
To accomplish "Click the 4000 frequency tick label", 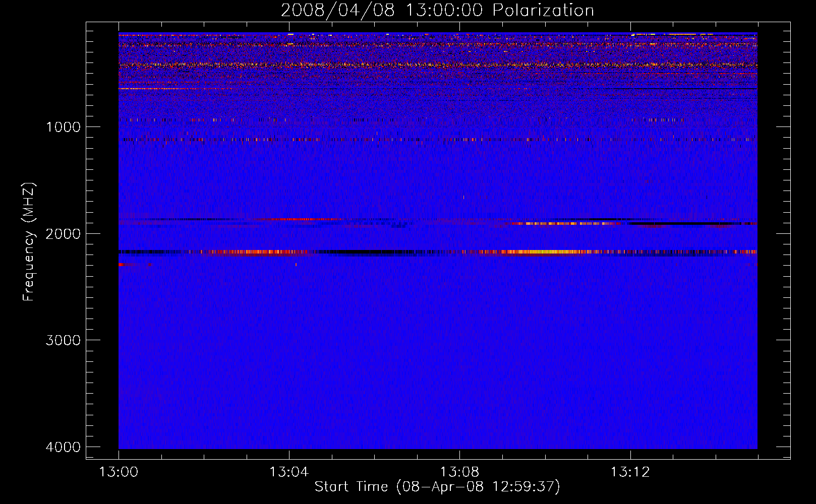I will 63,447.
